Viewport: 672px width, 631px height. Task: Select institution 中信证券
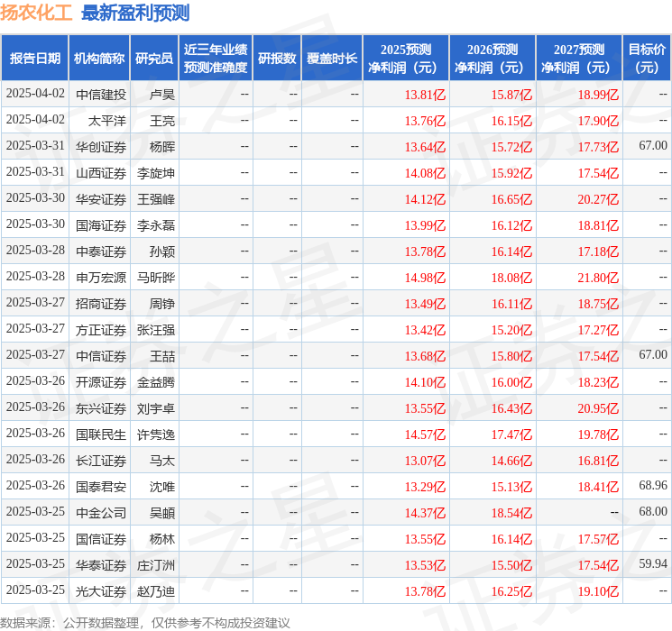pyautogui.click(x=101, y=355)
